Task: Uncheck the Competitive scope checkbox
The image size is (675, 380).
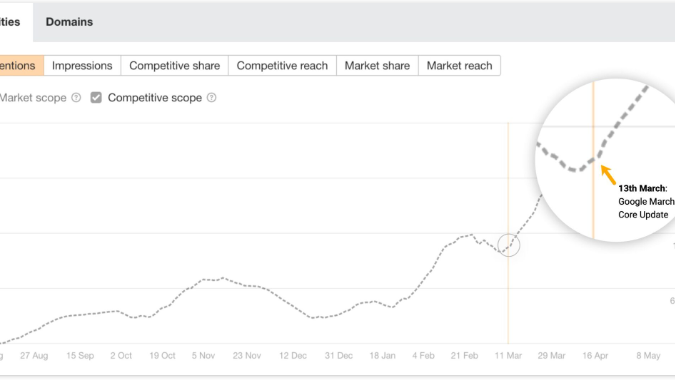Action: click(96, 98)
